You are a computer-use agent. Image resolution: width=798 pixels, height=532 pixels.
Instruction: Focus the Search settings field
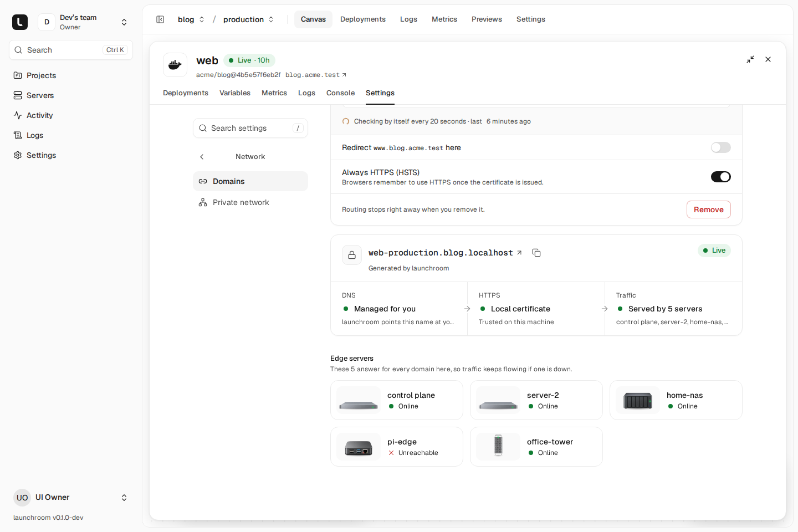[x=250, y=128]
